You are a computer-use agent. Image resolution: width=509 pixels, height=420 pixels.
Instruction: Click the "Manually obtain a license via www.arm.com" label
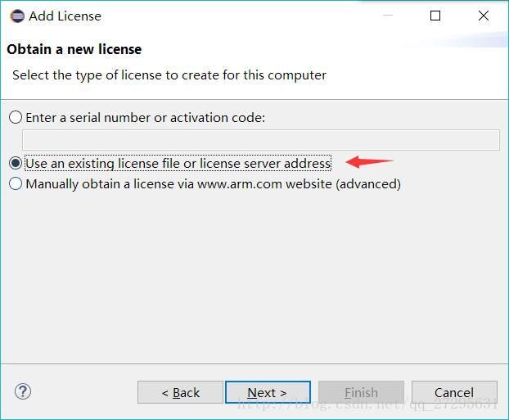tap(213, 184)
